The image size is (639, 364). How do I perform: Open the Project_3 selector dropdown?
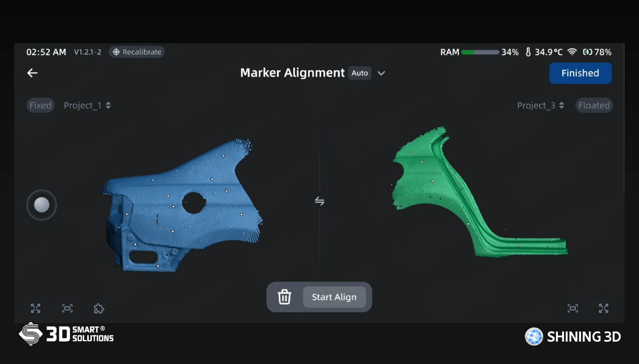pyautogui.click(x=540, y=105)
